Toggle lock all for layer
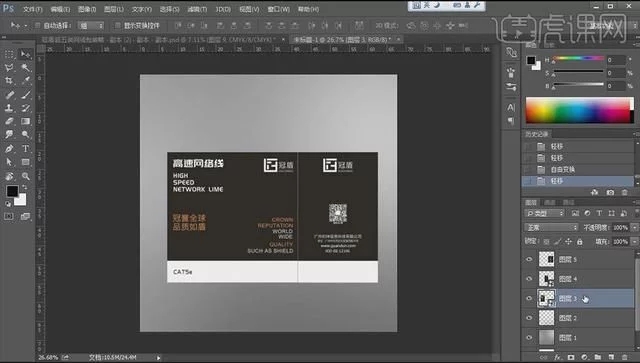This screenshot has height=363, width=640. click(580, 242)
